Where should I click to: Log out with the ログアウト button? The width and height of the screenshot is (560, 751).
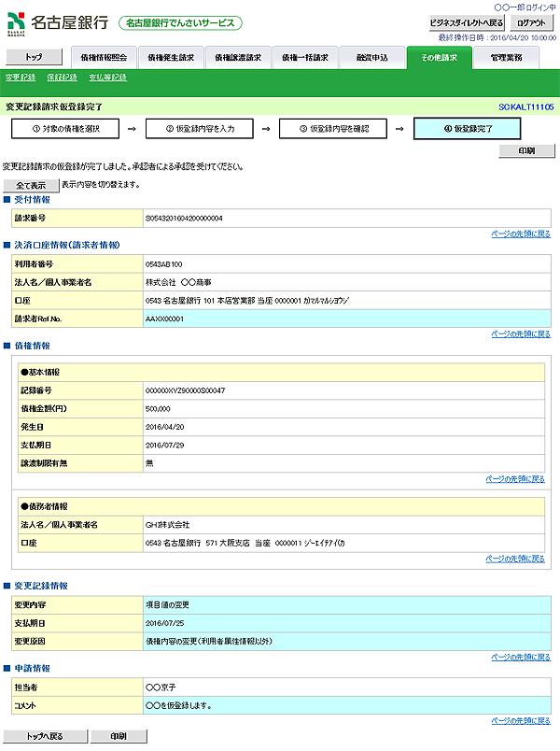[531, 22]
